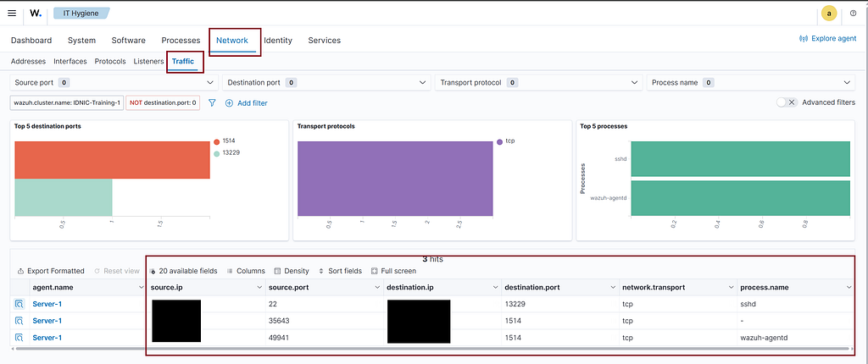Click the Wazuh logo icon

point(36,13)
